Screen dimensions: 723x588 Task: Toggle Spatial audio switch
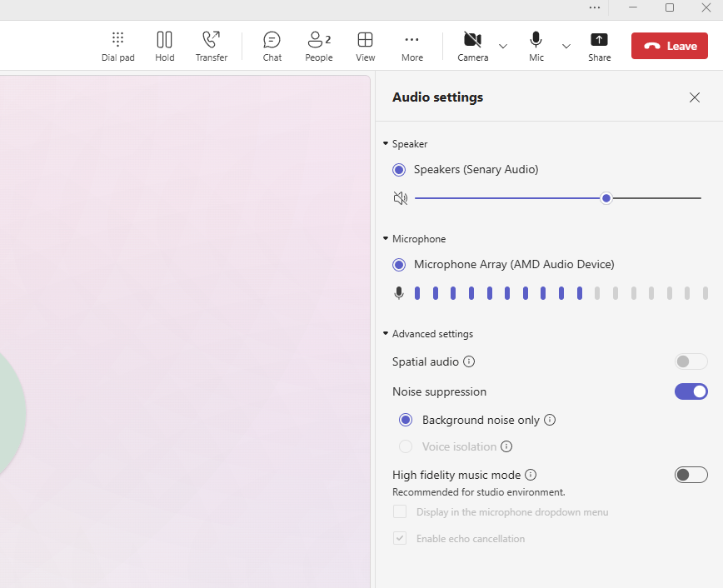[691, 361]
